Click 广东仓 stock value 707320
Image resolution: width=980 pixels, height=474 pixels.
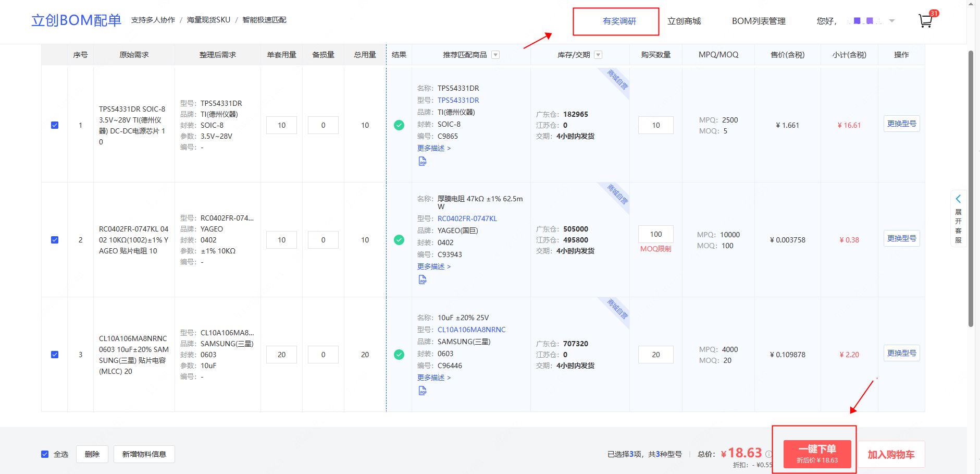click(x=576, y=344)
